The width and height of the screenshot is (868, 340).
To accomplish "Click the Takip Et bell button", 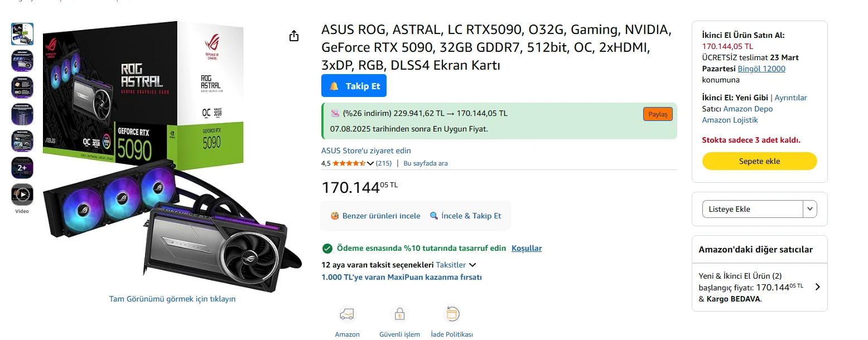I will (354, 86).
